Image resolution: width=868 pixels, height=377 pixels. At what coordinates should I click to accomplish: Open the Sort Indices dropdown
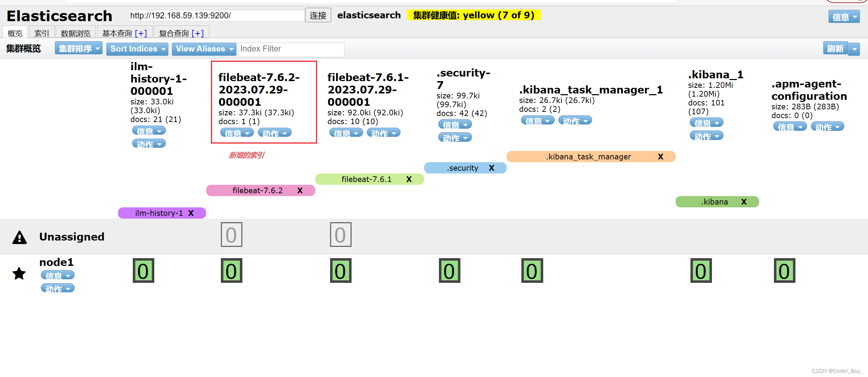pos(137,49)
